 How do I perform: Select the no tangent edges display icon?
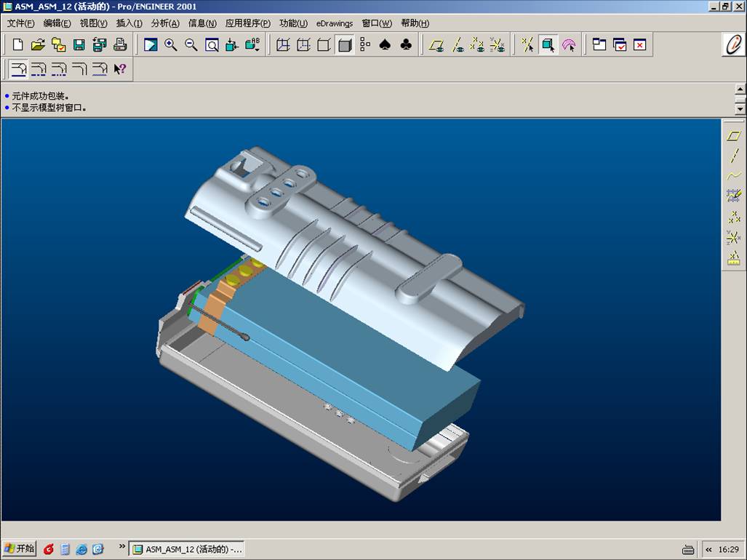pos(79,70)
